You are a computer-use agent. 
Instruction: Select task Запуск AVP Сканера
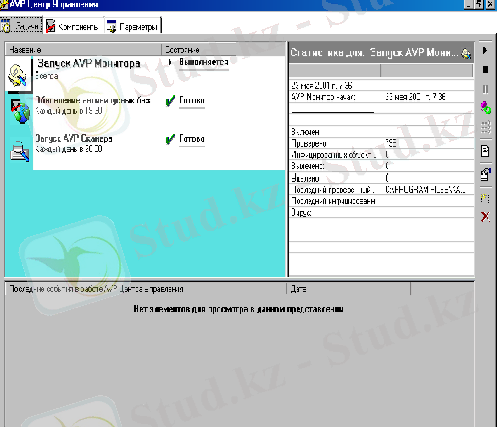74,139
